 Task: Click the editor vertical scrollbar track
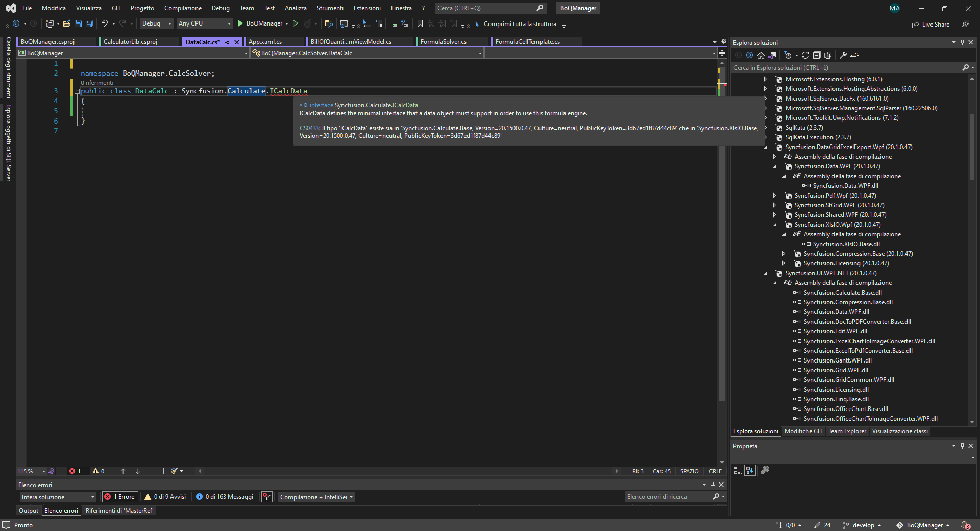[722, 255]
